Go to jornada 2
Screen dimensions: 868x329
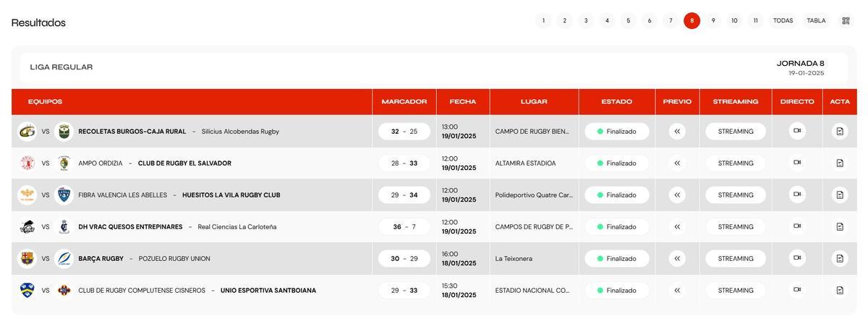tap(565, 21)
